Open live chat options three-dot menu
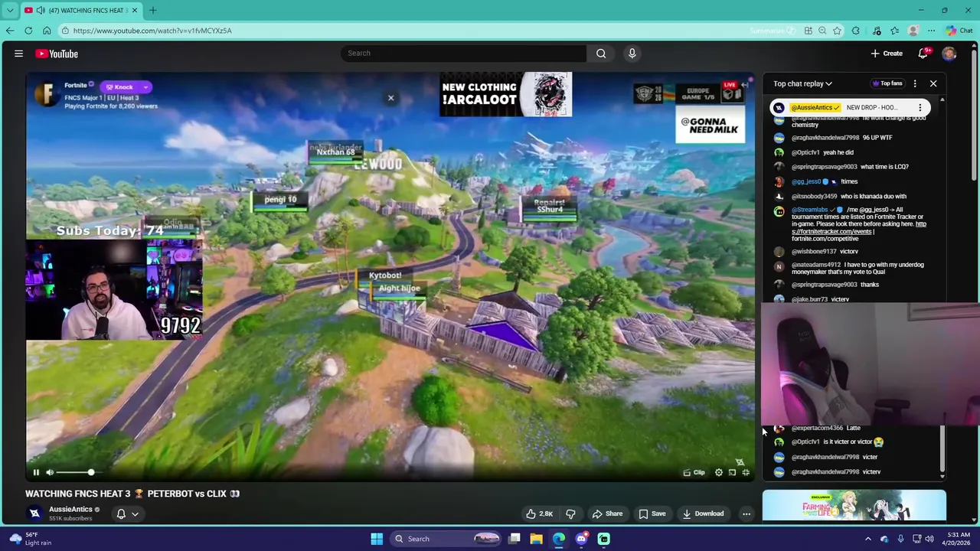 coord(915,83)
